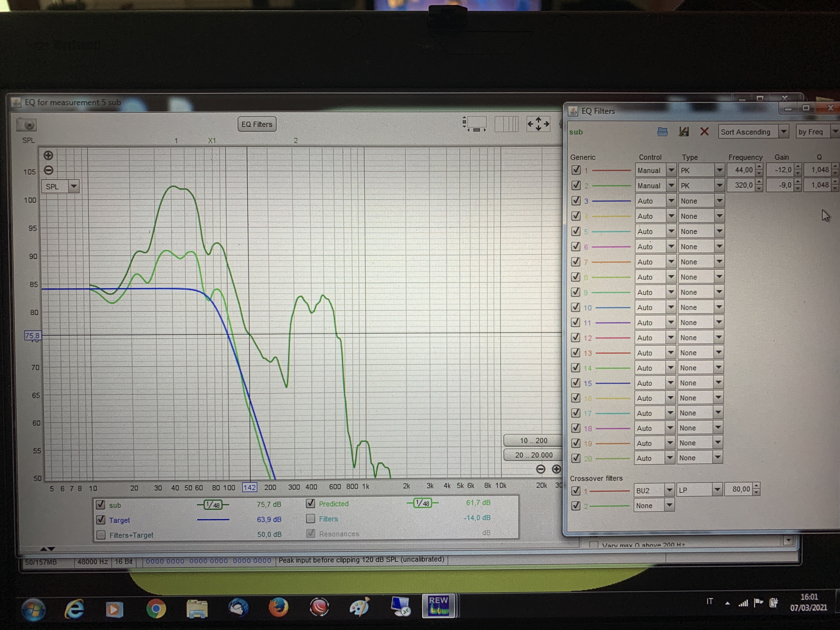Screen dimensions: 840x630
Task: Disable generic filter 3 checkbox
Action: 576,200
